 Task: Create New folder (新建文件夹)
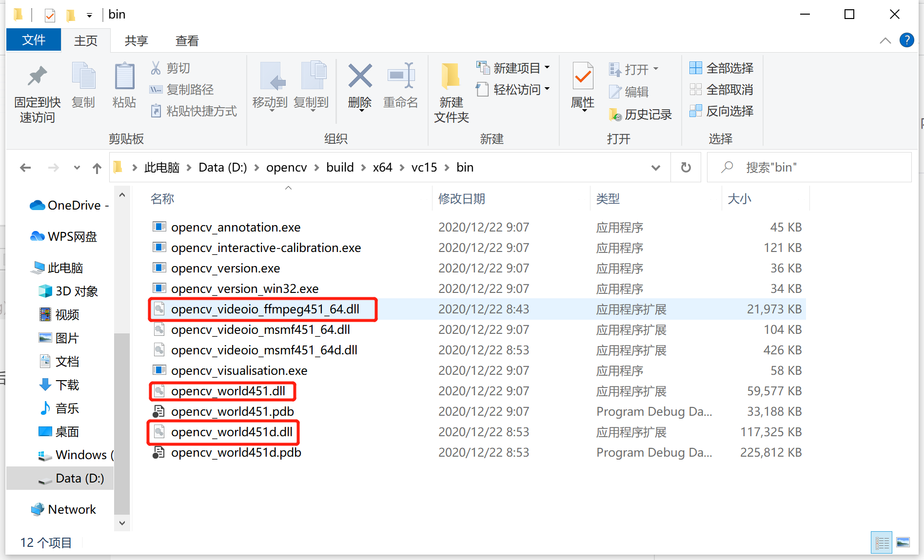[451, 93]
